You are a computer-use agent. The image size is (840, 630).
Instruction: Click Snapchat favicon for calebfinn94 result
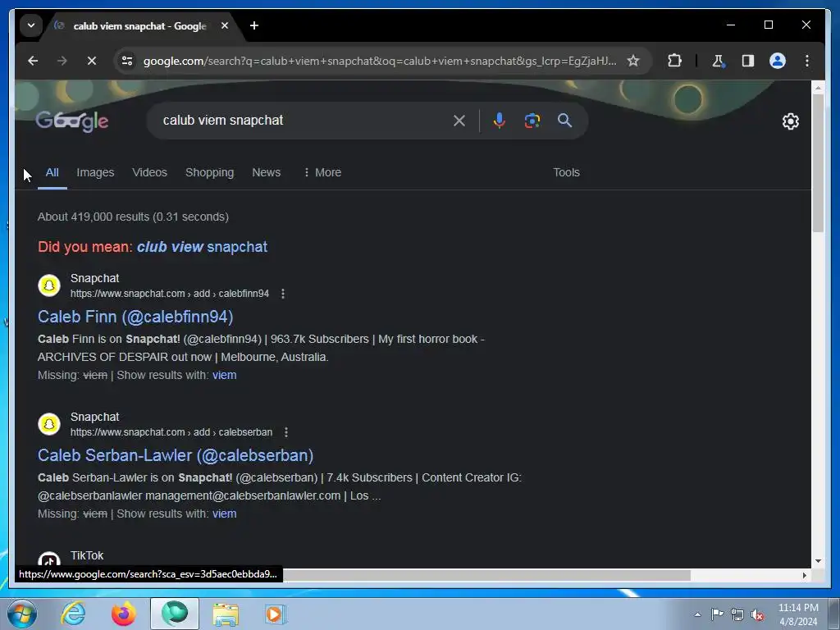click(x=49, y=285)
